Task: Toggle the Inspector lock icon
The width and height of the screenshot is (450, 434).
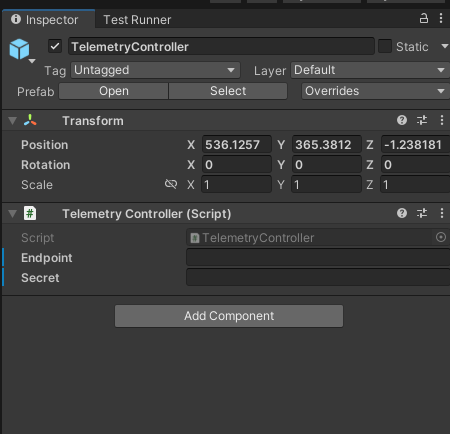Action: pyautogui.click(x=424, y=18)
